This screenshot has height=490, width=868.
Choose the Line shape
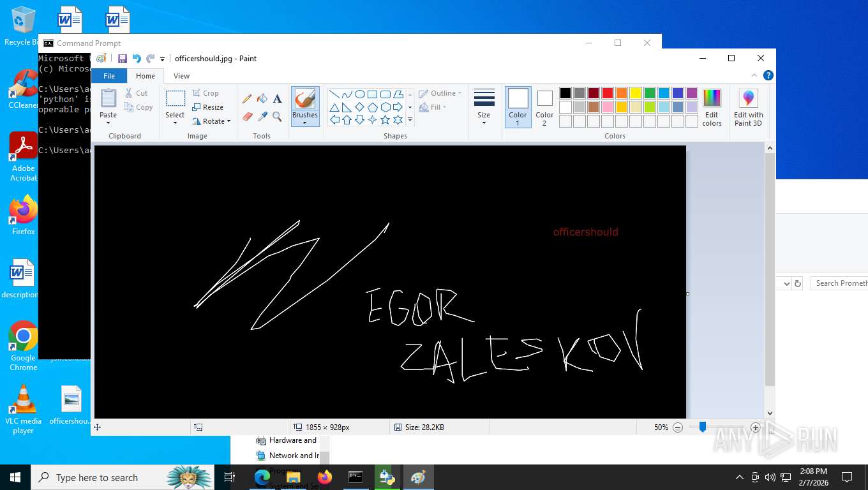[x=334, y=94]
